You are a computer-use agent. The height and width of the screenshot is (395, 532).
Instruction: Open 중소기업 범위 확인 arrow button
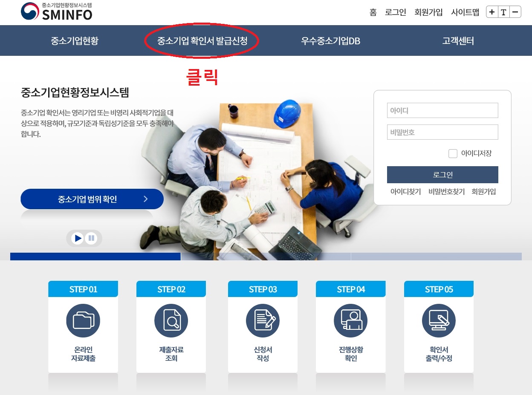92,199
